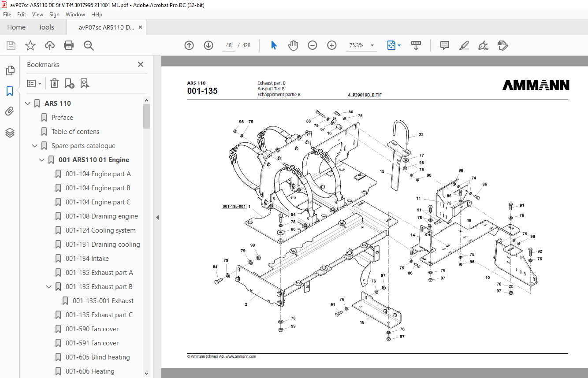Screen dimensions: 588x378
Task: Click the find current bookmark icon
Action: tap(85, 83)
